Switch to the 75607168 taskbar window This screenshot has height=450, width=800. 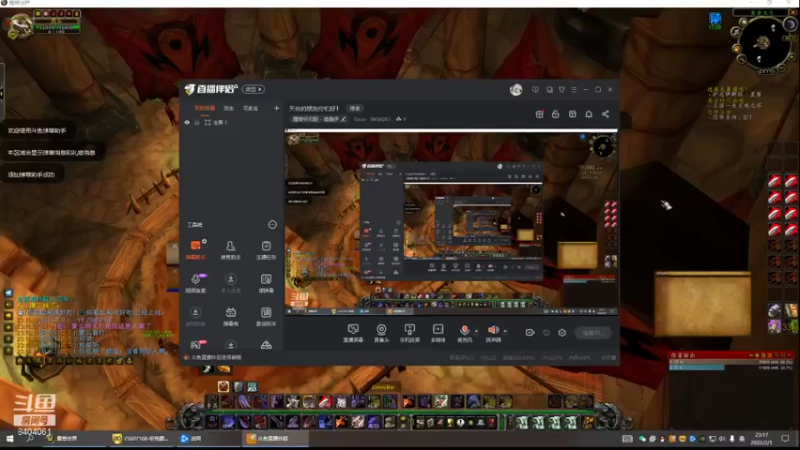140,439
